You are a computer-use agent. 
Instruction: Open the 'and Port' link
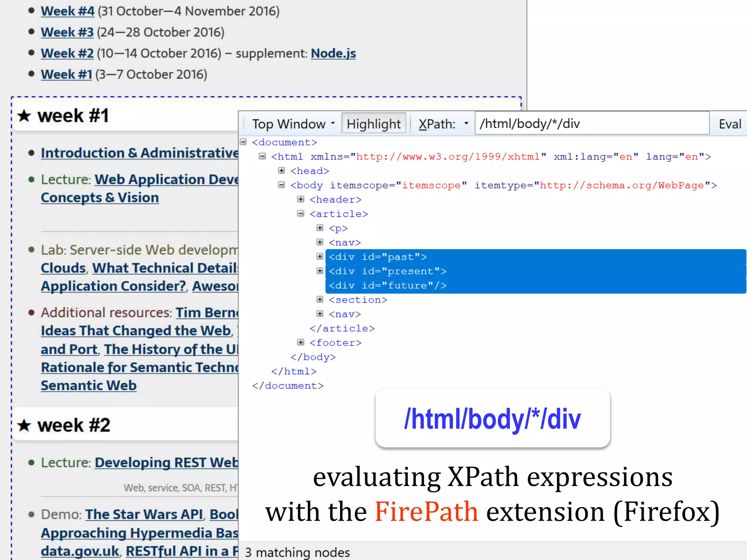[69, 349]
